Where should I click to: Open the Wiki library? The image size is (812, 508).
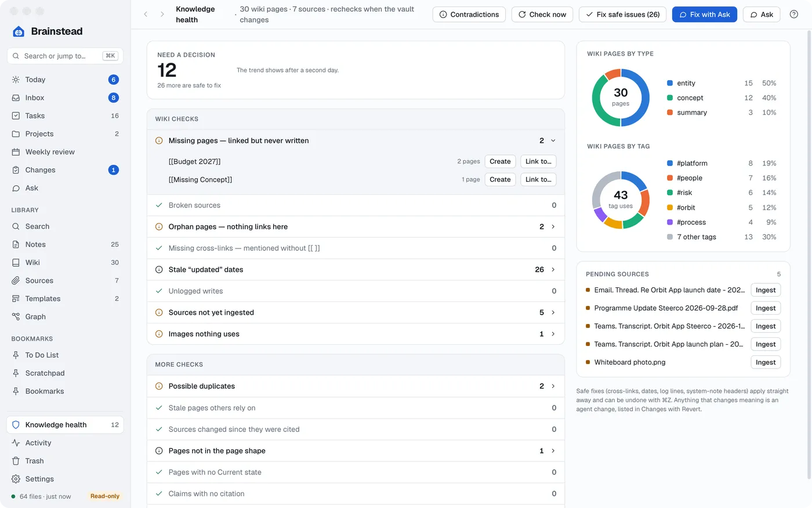65,262
